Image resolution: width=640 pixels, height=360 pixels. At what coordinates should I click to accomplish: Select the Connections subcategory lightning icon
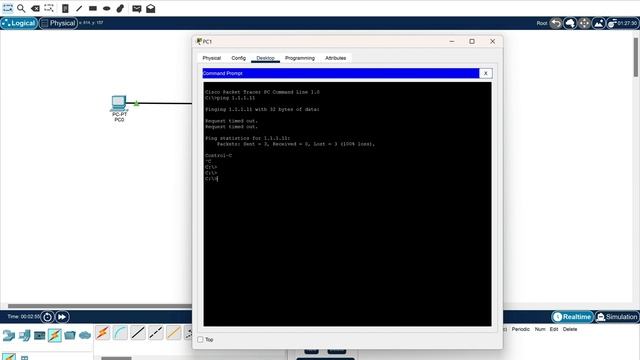coord(9,357)
